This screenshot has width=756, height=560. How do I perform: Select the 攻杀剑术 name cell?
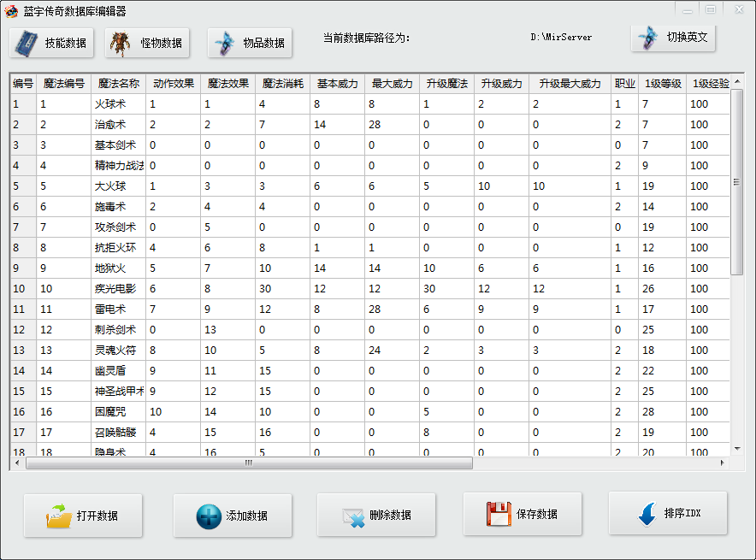118,227
